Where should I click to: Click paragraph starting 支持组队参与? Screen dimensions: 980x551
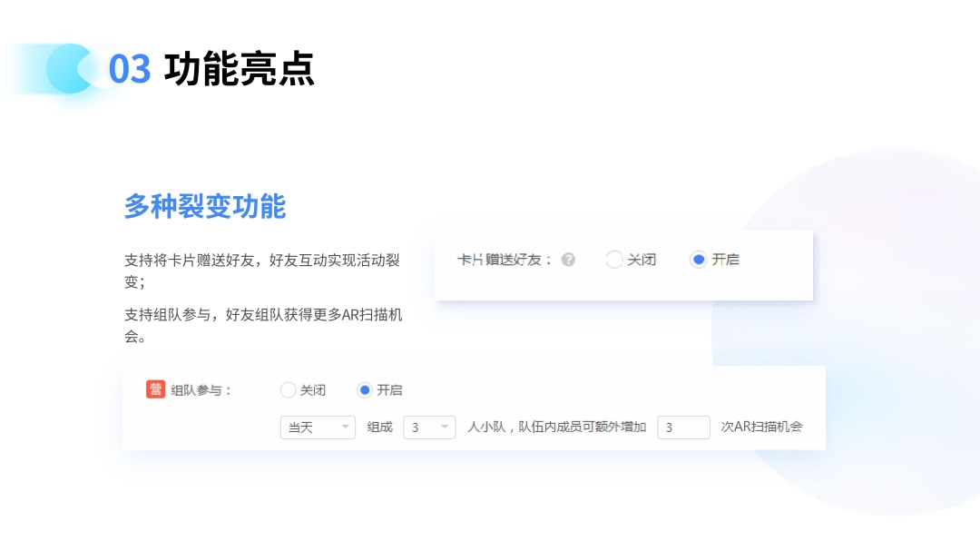click(263, 325)
